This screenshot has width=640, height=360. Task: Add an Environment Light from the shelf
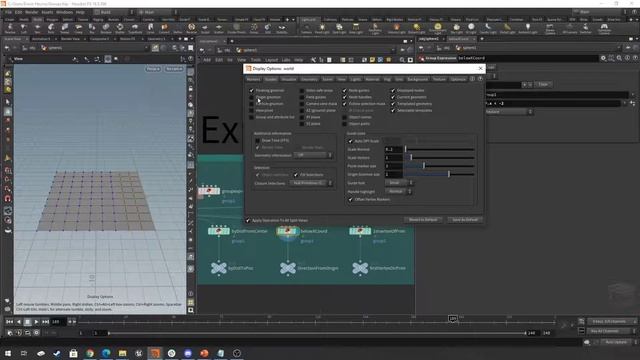coord(438,29)
